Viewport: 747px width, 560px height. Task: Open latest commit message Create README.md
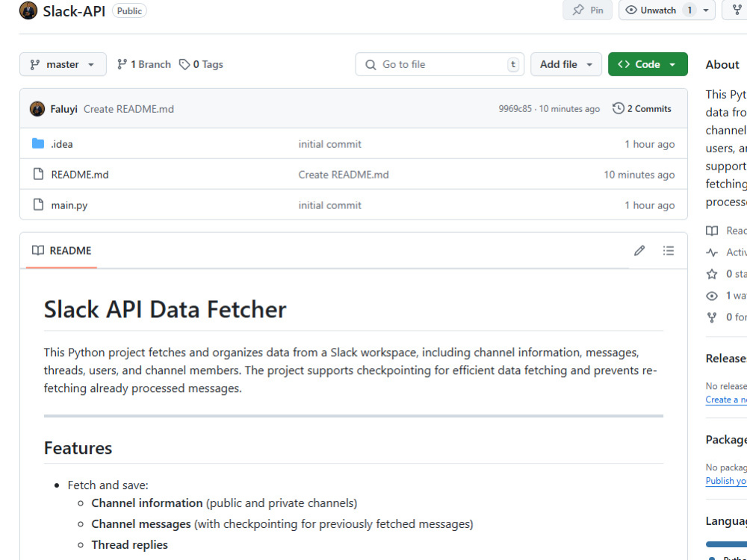pyautogui.click(x=128, y=109)
